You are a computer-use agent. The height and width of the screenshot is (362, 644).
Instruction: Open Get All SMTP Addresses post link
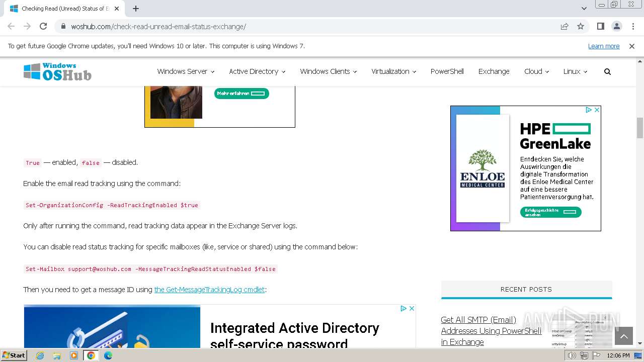point(491,331)
